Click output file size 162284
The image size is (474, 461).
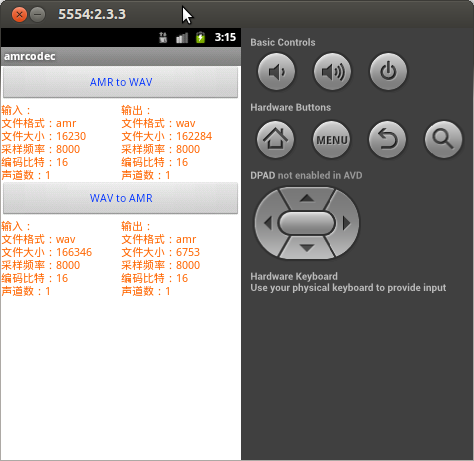point(194,136)
